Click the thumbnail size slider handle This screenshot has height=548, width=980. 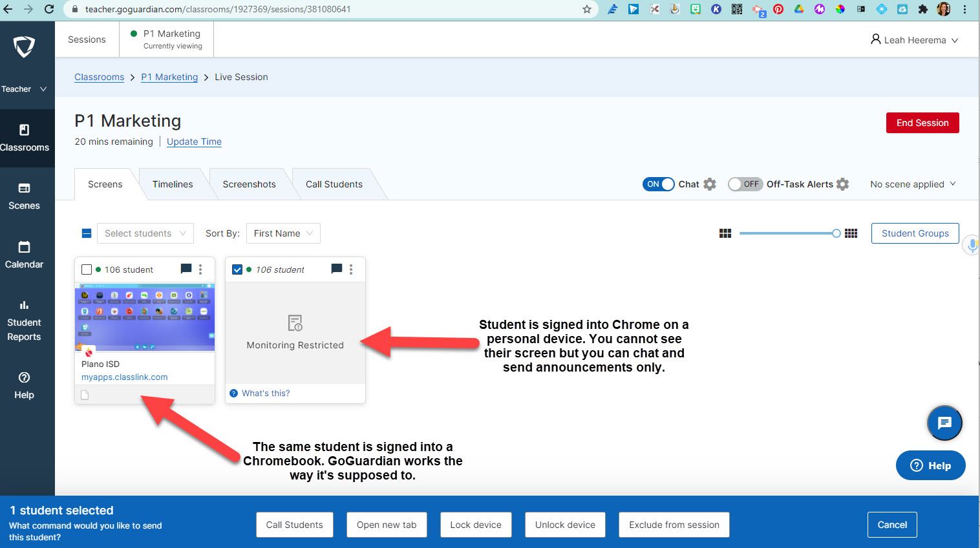[836, 233]
